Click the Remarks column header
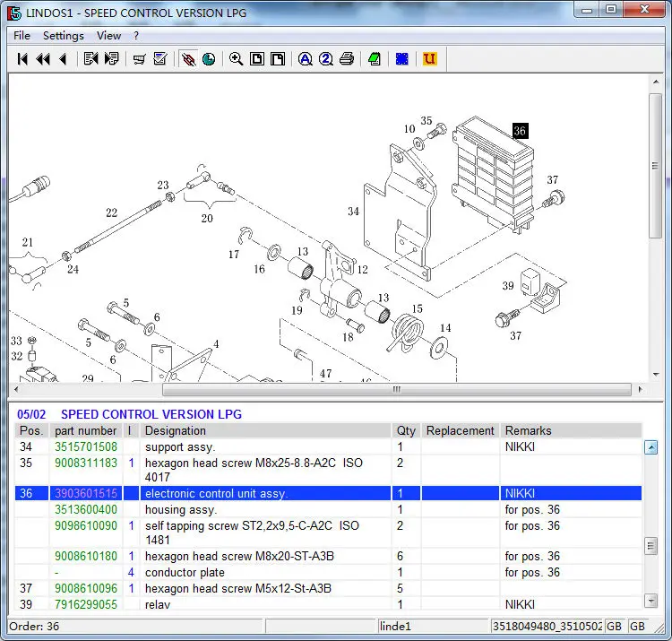 (x=571, y=430)
